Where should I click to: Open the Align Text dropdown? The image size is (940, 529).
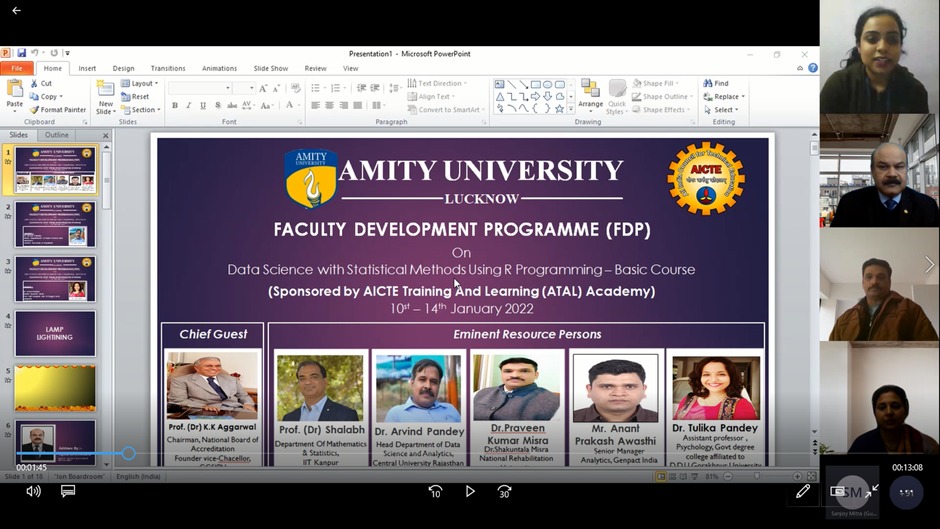[431, 97]
